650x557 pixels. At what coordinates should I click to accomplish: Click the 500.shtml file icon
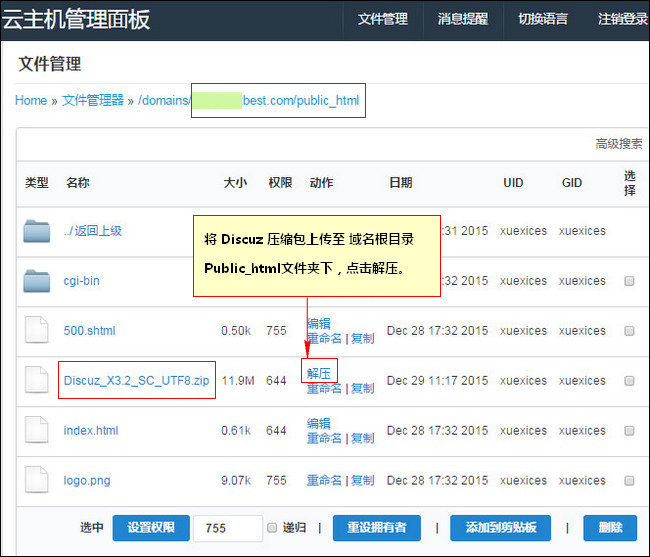[x=36, y=330]
